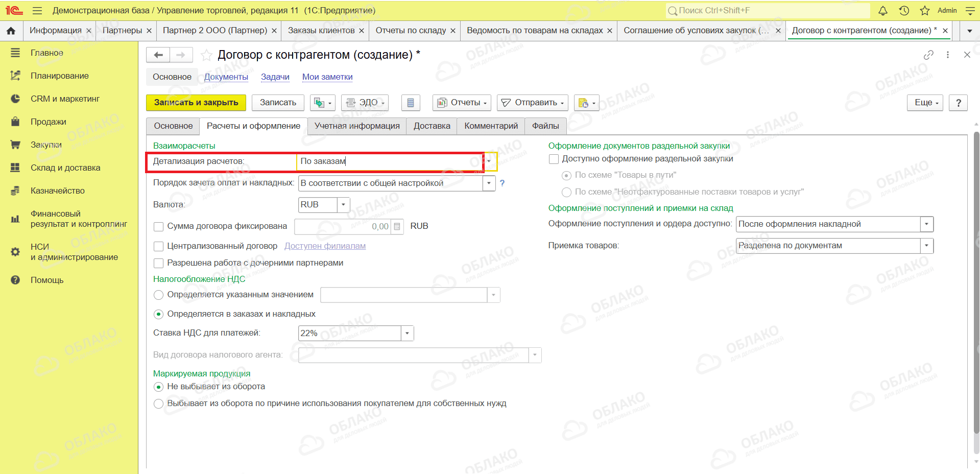Image resolution: width=980 pixels, height=474 pixels.
Task: Click the Детализация расчетов input field
Action: point(390,161)
